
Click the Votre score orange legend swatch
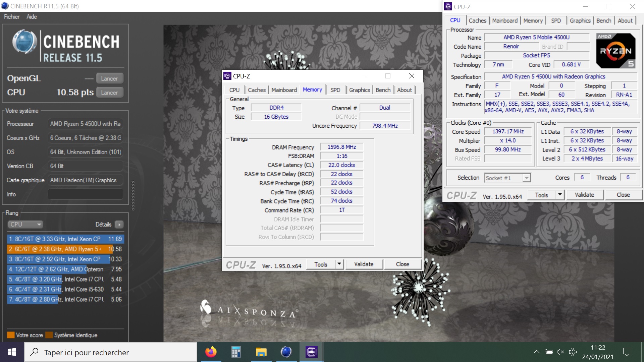(x=11, y=335)
